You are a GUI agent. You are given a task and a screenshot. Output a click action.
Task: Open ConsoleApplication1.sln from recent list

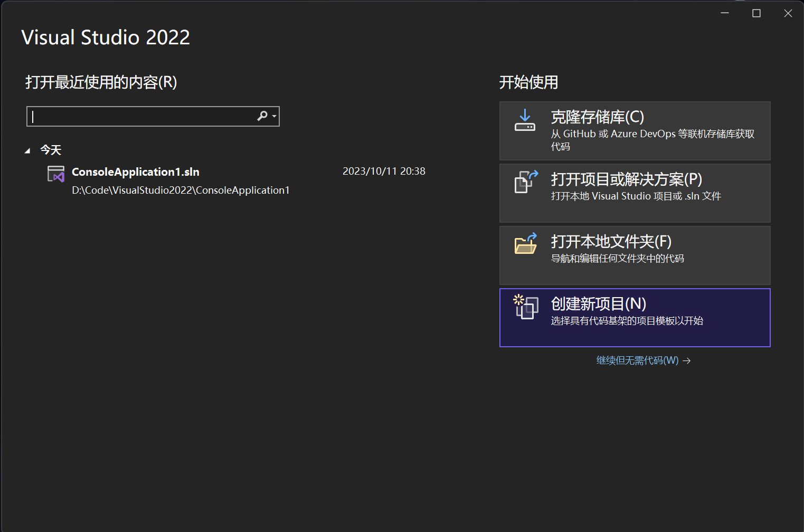coord(135,172)
